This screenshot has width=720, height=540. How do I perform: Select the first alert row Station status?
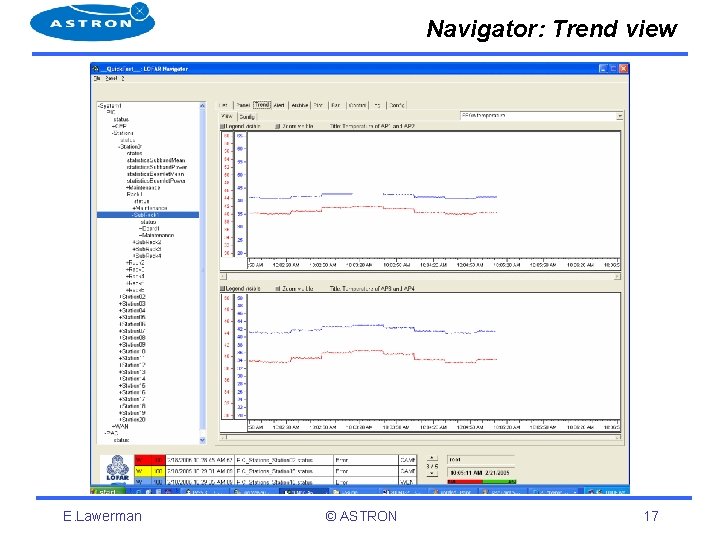tap(284, 460)
